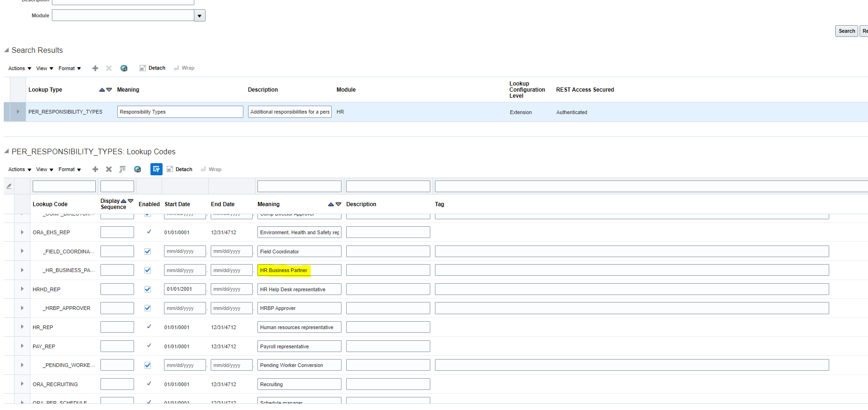Image resolution: width=868 pixels, height=410 pixels.
Task: Collapse the PER_RESPONSIBILITY_TYPES Lookup Codes section
Action: tap(7, 151)
